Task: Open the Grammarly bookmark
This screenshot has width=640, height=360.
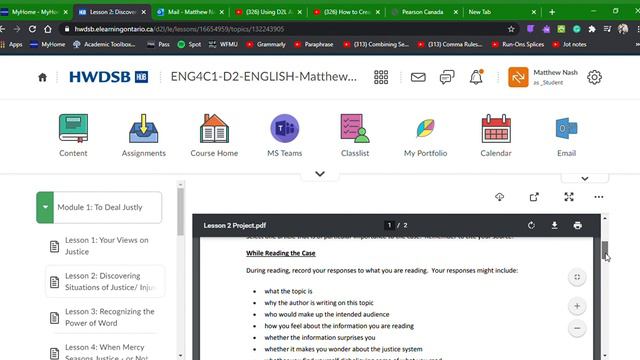Action: 266,44
